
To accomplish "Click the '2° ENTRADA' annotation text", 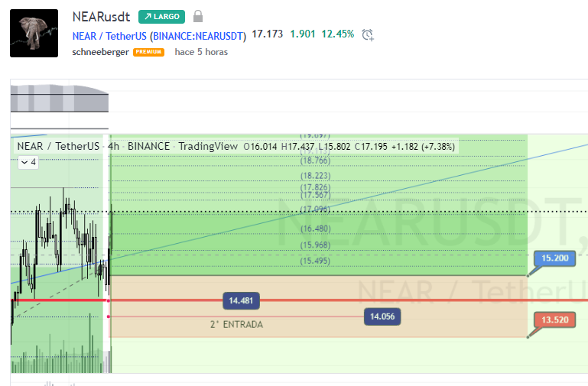I will pyautogui.click(x=236, y=325).
